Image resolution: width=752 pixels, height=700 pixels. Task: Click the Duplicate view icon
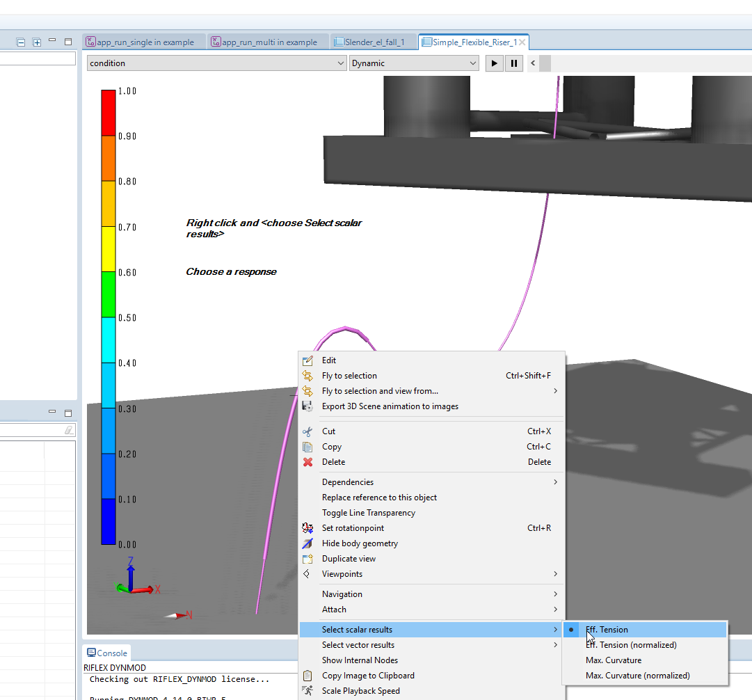pos(307,559)
